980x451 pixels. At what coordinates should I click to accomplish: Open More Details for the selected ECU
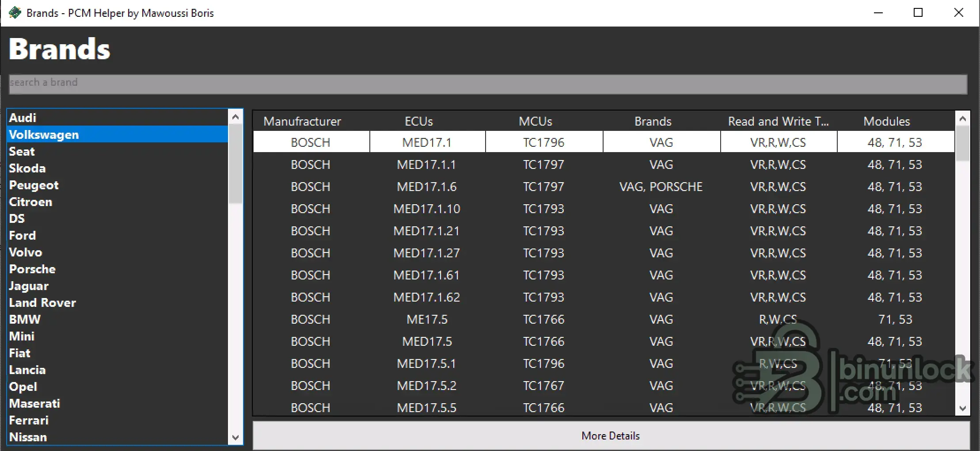611,436
